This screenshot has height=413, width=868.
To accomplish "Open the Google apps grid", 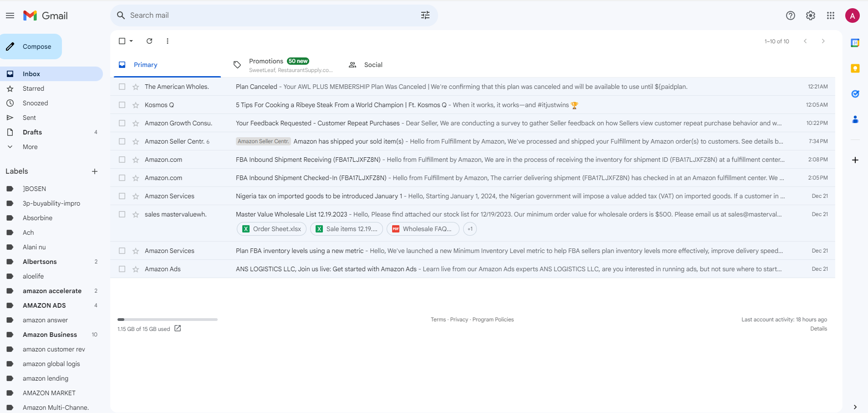I will (x=831, y=15).
